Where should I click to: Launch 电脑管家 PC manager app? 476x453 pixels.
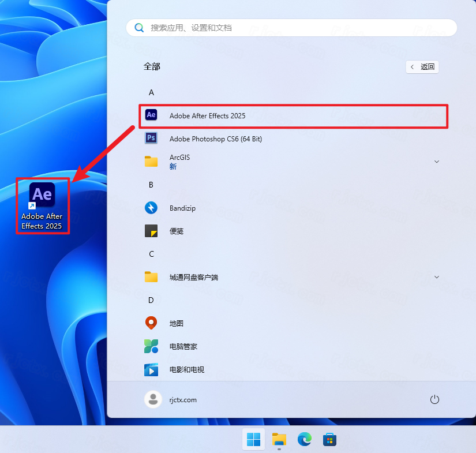click(183, 346)
